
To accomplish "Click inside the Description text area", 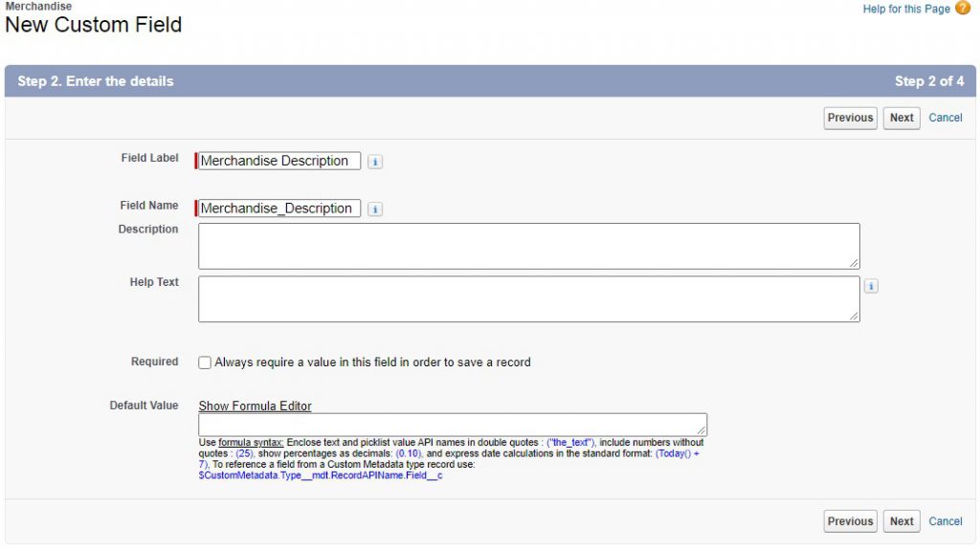I will tap(528, 246).
